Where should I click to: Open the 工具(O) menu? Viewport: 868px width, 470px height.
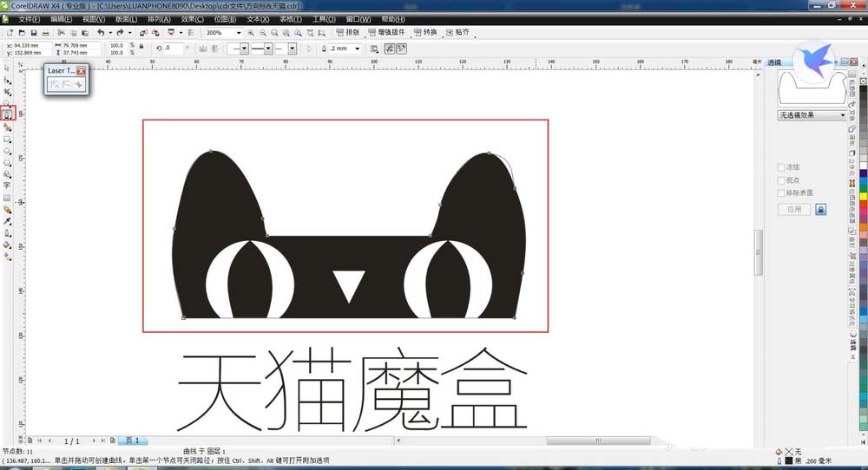tap(324, 19)
